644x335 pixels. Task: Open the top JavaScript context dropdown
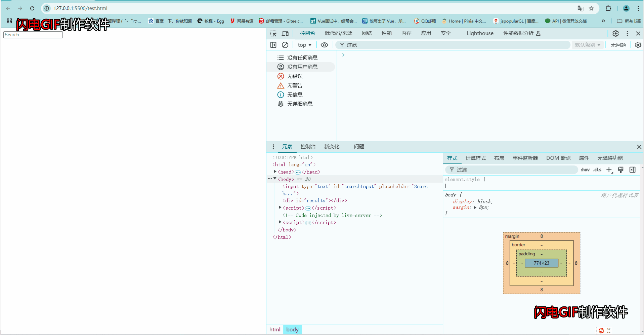click(x=305, y=45)
